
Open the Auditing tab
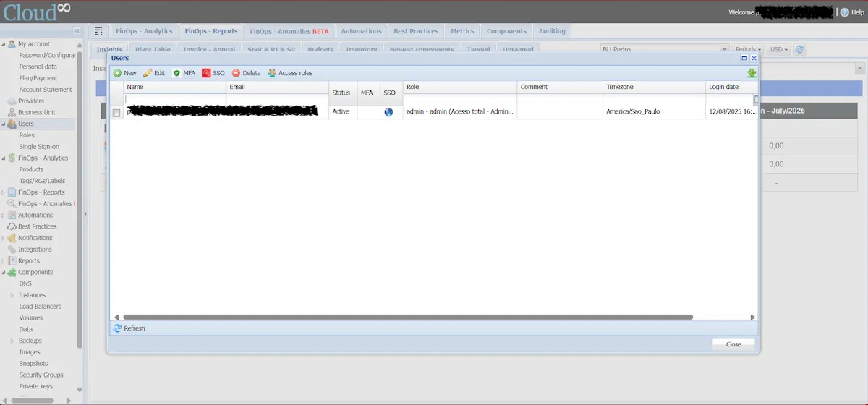(x=552, y=31)
